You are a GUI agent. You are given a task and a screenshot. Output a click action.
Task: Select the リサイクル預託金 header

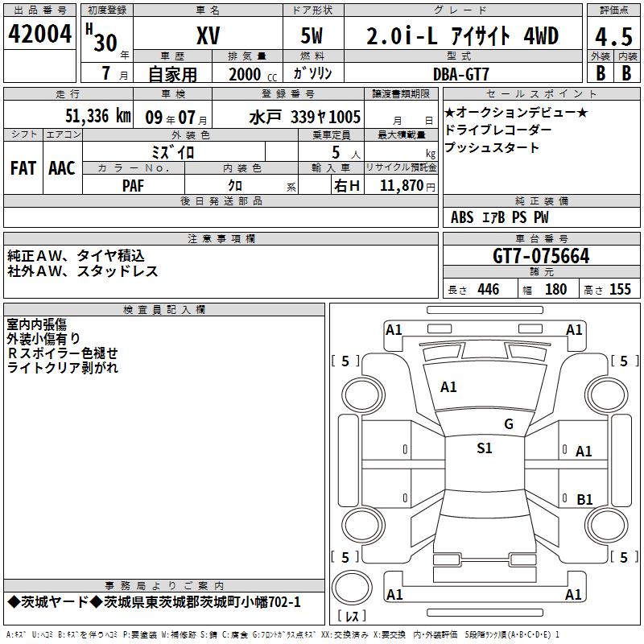coord(401,167)
